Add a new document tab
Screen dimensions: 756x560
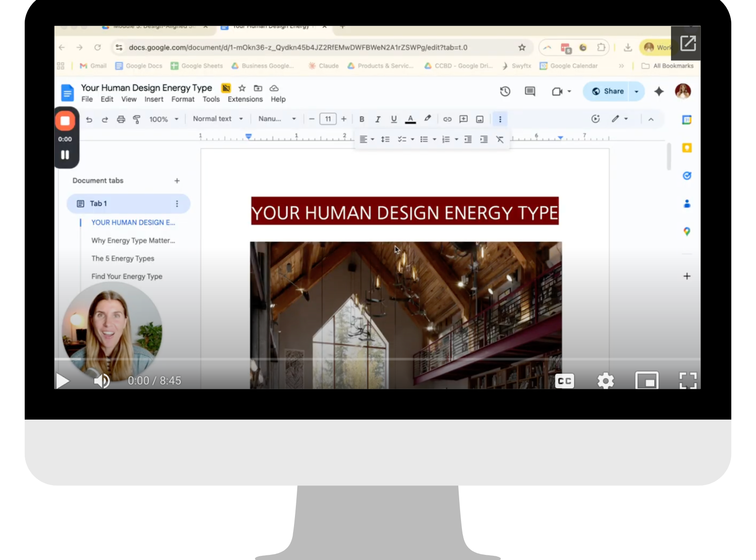[177, 181]
